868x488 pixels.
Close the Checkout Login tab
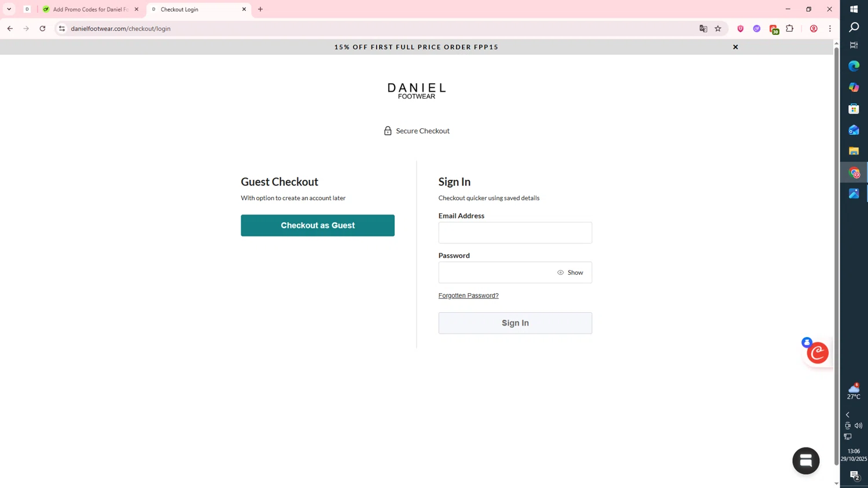(244, 9)
